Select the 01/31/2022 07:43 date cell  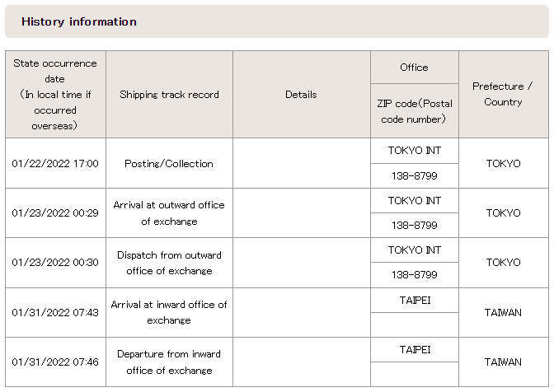(55, 312)
